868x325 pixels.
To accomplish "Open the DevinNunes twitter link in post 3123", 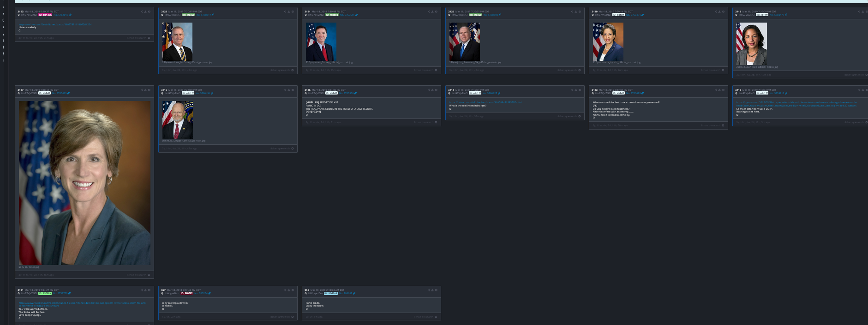I will (x=55, y=24).
